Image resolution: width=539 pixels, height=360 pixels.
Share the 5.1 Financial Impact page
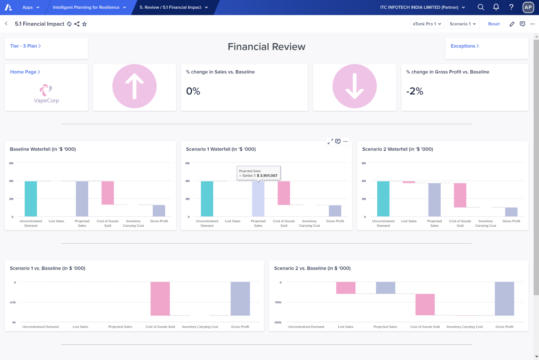(x=77, y=24)
